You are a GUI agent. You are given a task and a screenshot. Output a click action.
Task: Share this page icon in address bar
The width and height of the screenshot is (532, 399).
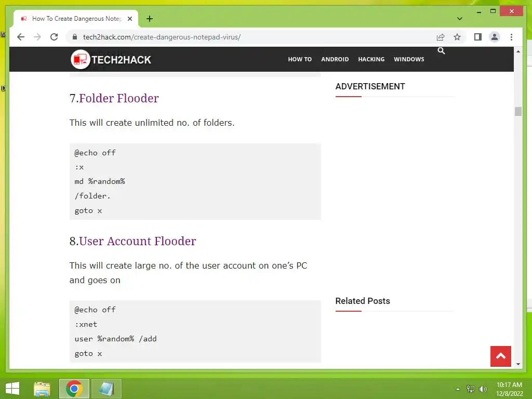coord(441,37)
